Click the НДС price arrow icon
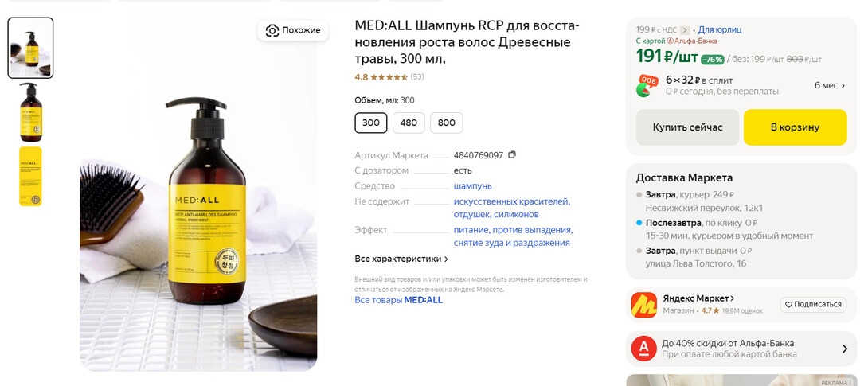The image size is (868, 386). click(x=685, y=29)
